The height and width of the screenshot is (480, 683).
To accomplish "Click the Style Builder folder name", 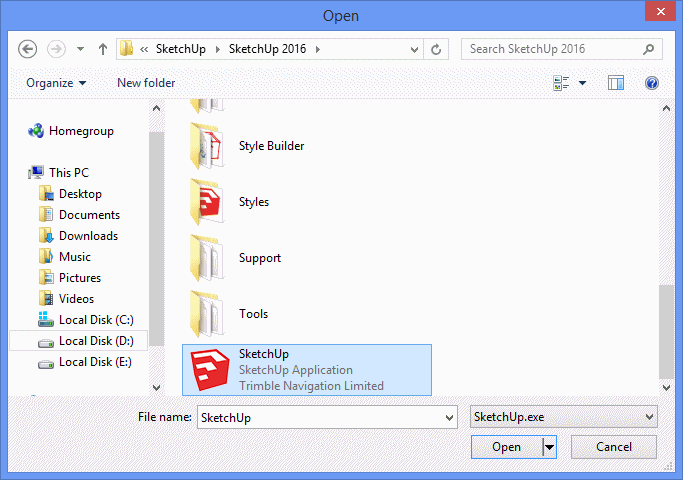I will [x=271, y=146].
